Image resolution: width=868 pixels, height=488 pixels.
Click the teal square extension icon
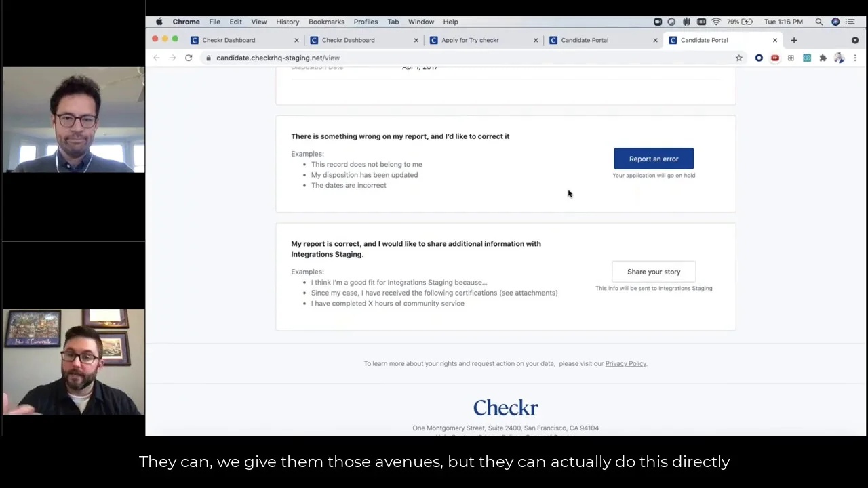click(x=807, y=58)
